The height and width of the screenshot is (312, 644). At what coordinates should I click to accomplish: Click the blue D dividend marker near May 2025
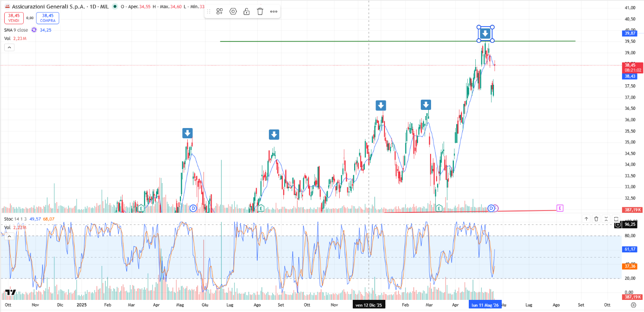(x=193, y=208)
